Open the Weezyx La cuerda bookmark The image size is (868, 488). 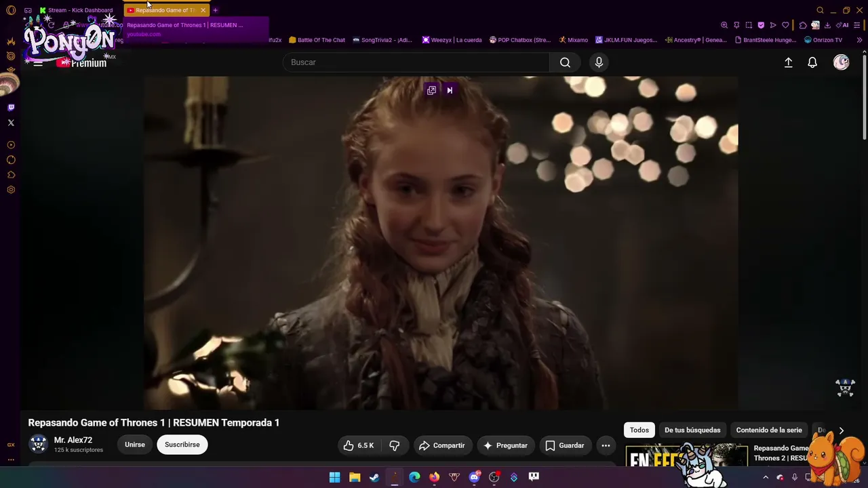pyautogui.click(x=452, y=40)
